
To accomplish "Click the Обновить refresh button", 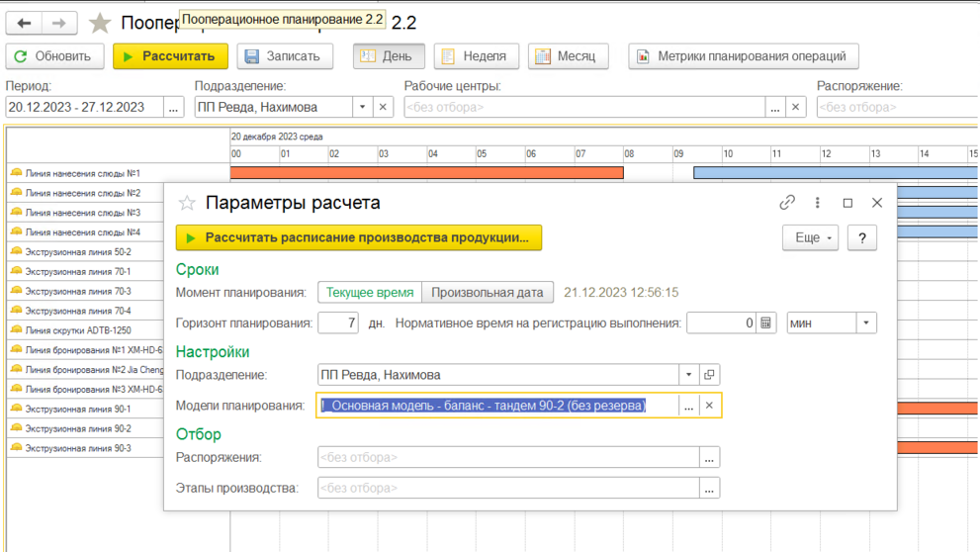I will click(54, 56).
